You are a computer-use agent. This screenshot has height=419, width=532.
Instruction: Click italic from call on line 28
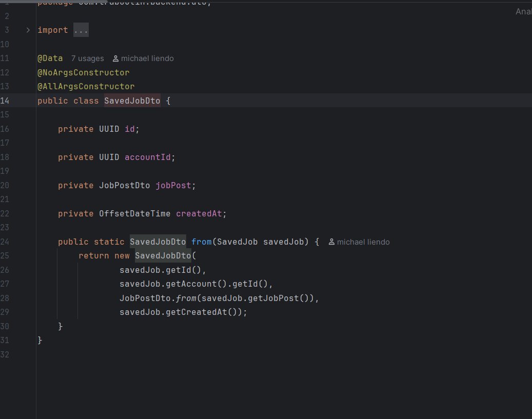pyautogui.click(x=186, y=298)
